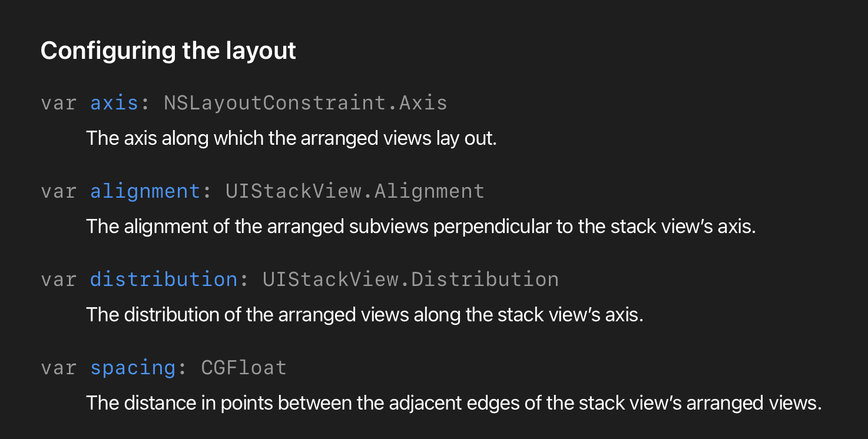Viewport: 868px width, 439px height.
Task: Click the Configuring the layout heading
Action: [x=168, y=51]
